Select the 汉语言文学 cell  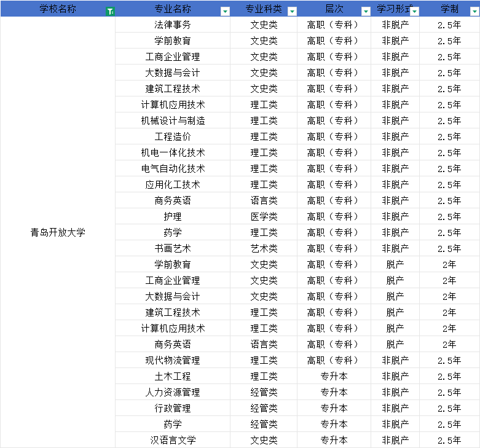[173, 440]
